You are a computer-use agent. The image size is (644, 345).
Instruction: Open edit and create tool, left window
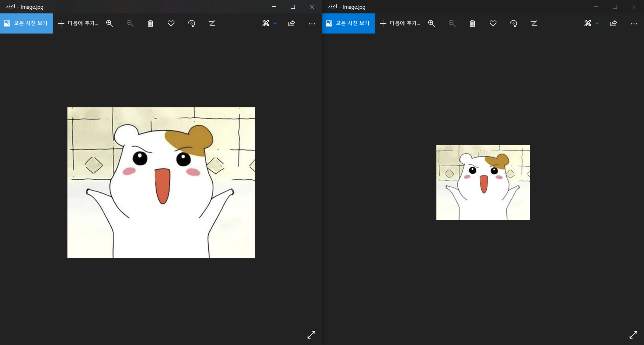point(266,23)
